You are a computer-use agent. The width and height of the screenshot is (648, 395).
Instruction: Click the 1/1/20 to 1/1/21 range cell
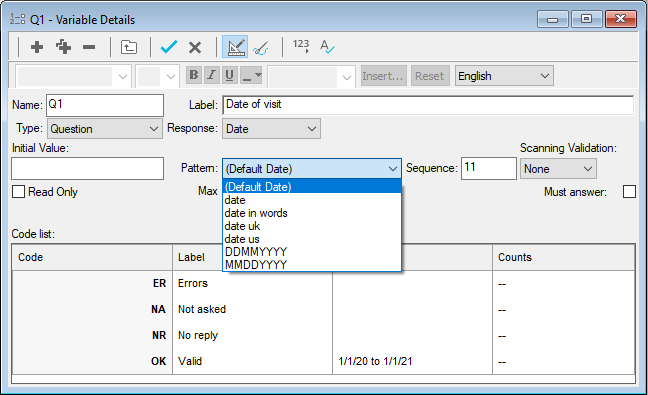point(412,362)
